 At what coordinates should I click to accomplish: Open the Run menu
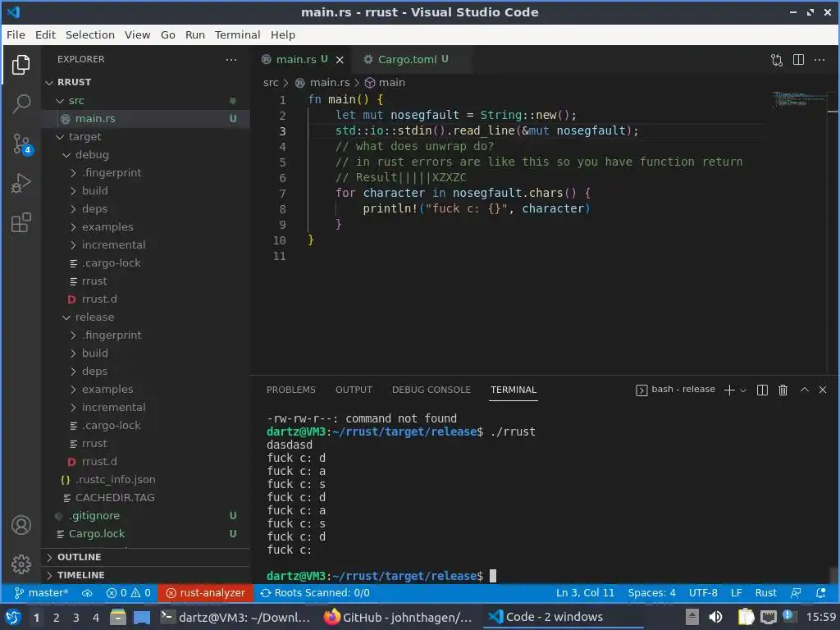click(195, 34)
